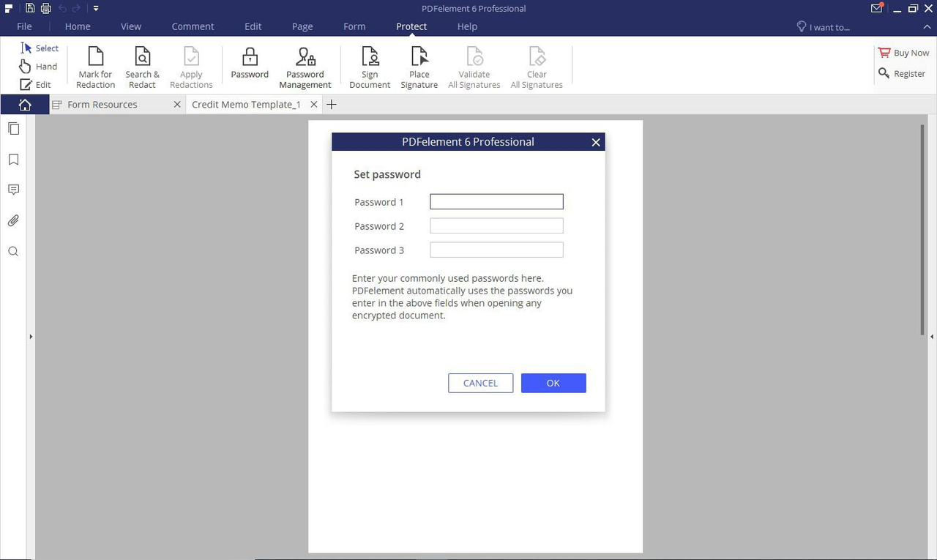The image size is (937, 560).
Task: Switch to the Home ribbon tab
Action: pos(78,26)
